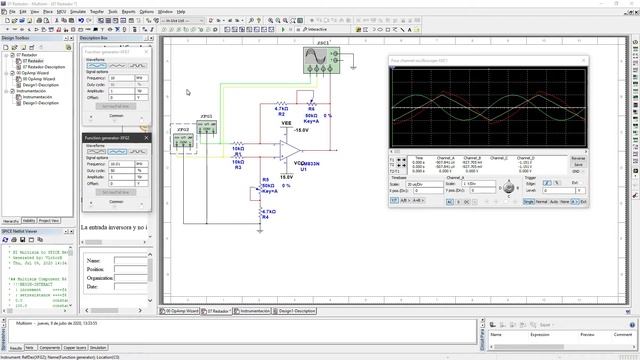
Task: Select Y/T display mode in oscilloscope
Action: (394, 200)
